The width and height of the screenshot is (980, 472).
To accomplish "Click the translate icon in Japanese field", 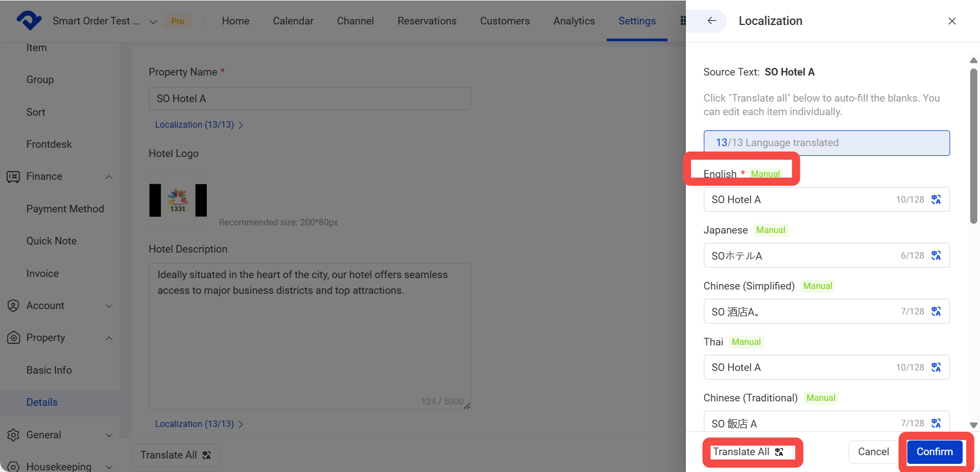I will (x=936, y=255).
